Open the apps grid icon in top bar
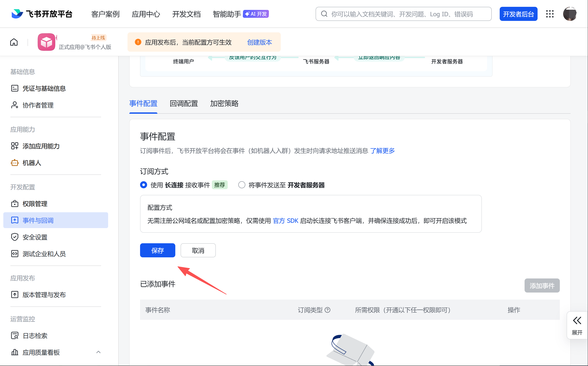The height and width of the screenshot is (366, 588). coord(550,14)
